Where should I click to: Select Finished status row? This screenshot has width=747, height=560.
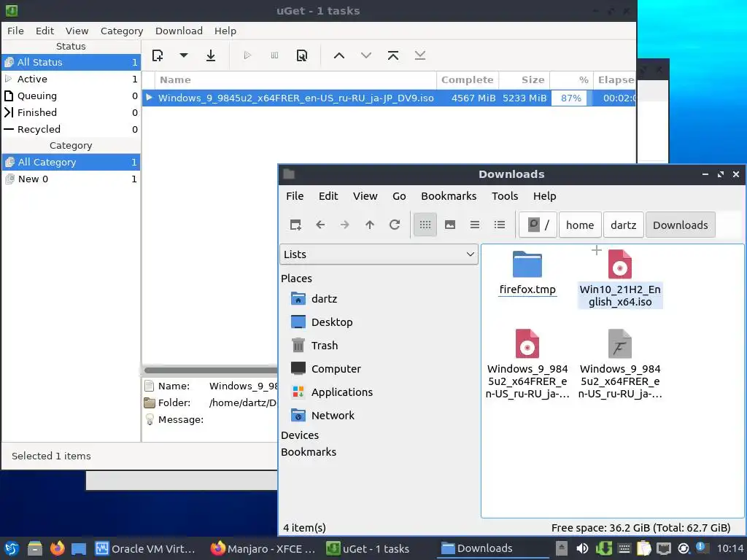coord(71,112)
